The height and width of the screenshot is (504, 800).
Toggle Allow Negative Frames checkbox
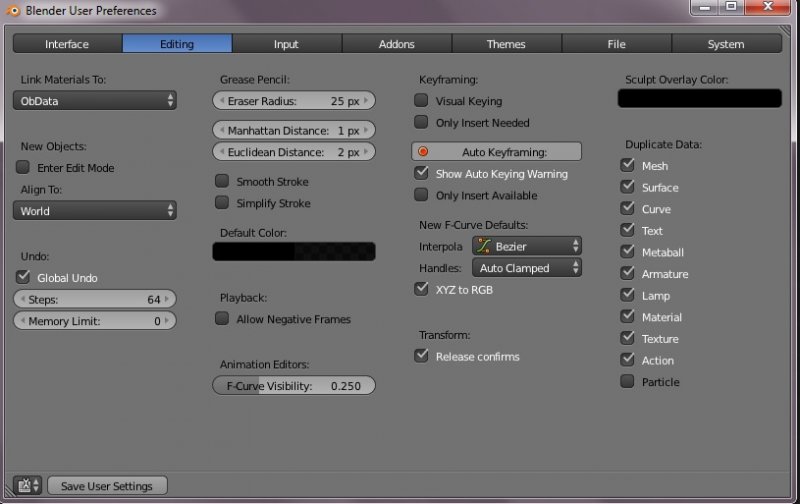tap(222, 318)
